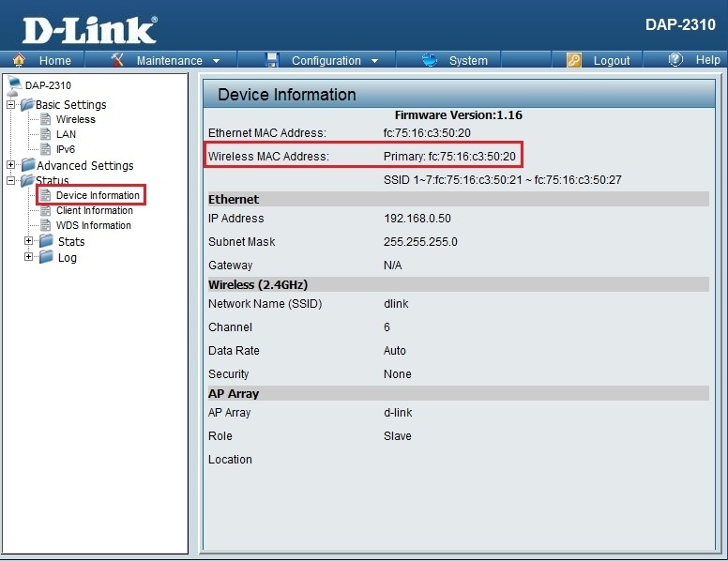Click the Configuration floppy disk icon

tap(273, 60)
